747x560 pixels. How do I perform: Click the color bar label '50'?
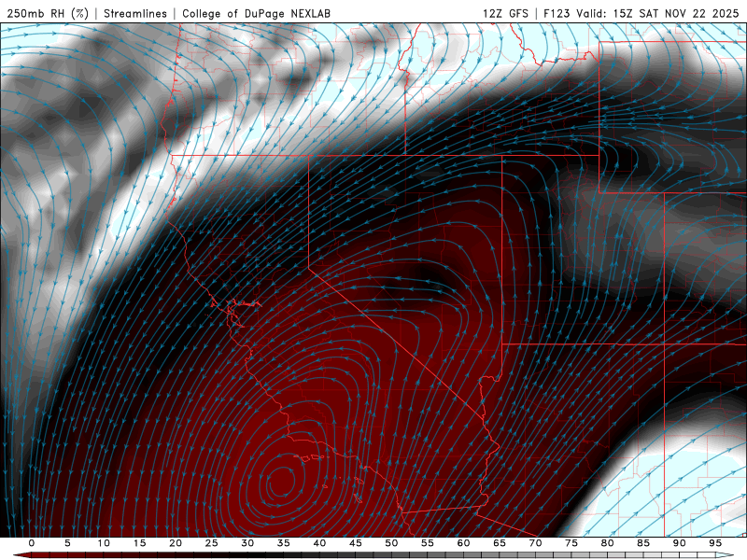(391, 543)
